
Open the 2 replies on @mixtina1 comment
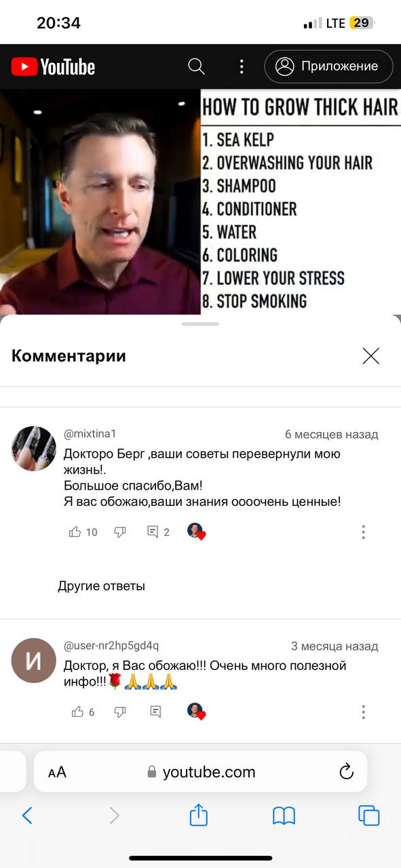tap(158, 532)
